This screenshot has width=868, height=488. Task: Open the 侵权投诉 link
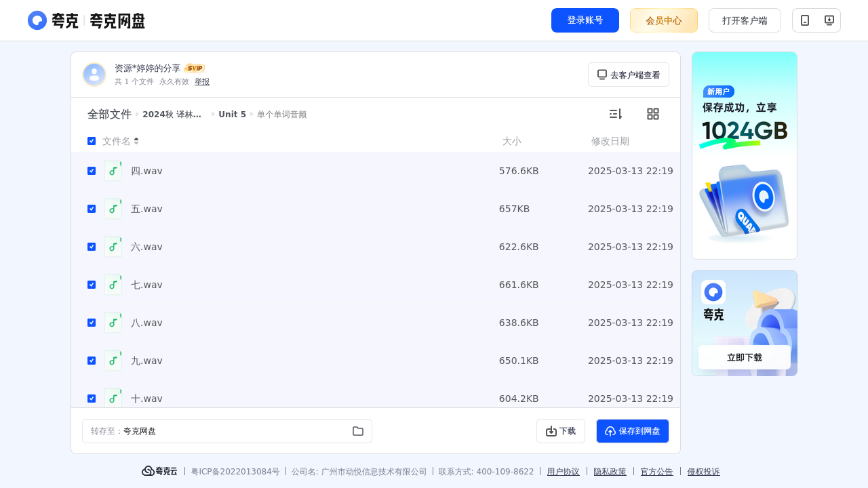tap(704, 472)
